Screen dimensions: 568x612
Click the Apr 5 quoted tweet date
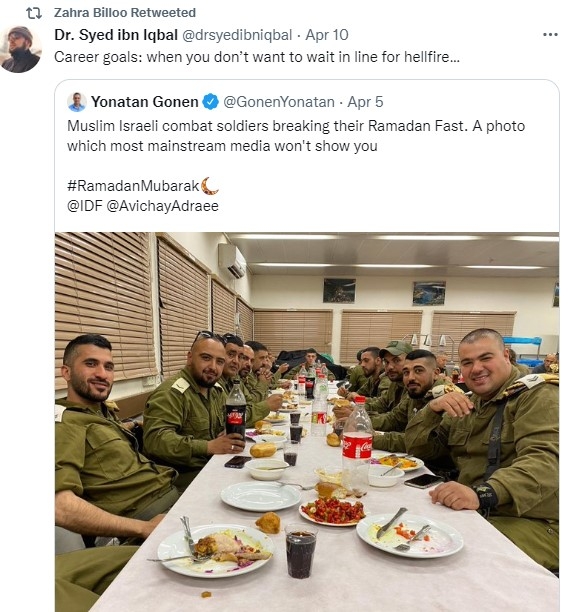point(365,102)
